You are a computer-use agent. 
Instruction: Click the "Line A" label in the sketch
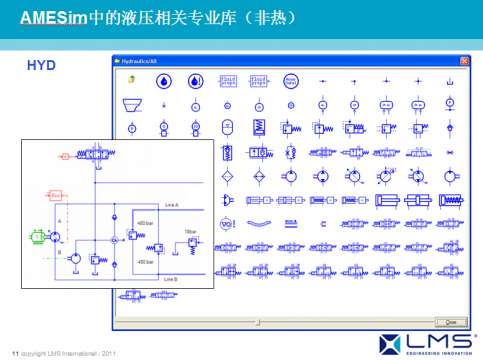[172, 205]
